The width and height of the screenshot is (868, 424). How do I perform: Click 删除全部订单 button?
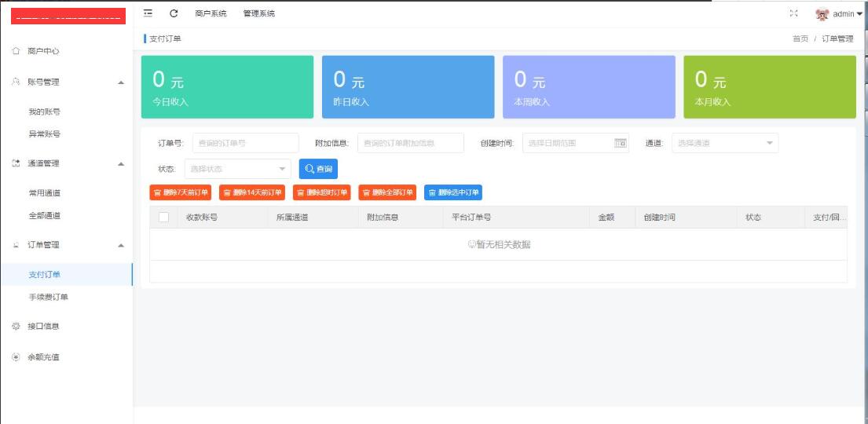pyautogui.click(x=387, y=192)
